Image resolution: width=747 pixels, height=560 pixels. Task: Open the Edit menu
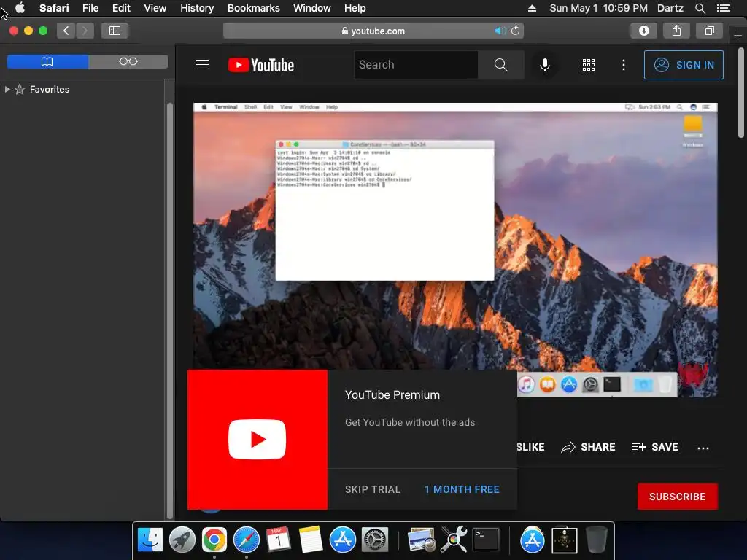pyautogui.click(x=121, y=8)
